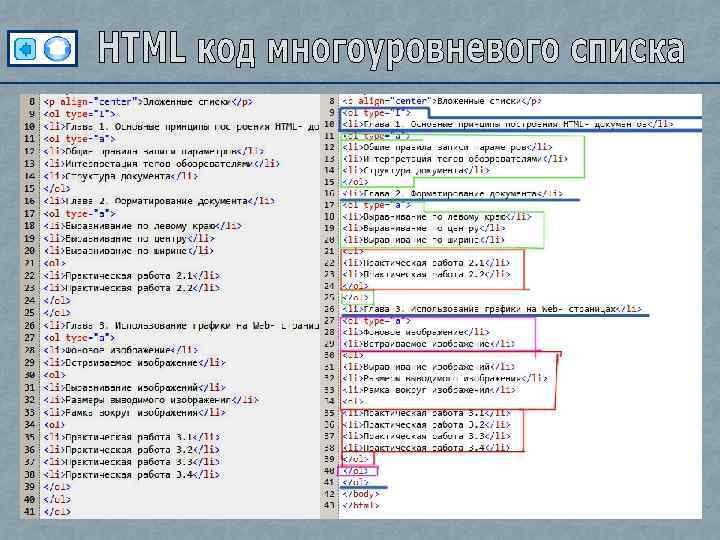This screenshot has width=720, height=540.
Task: Click 'Глава 3. Использование графики' line in gray panel
Action: (181, 326)
